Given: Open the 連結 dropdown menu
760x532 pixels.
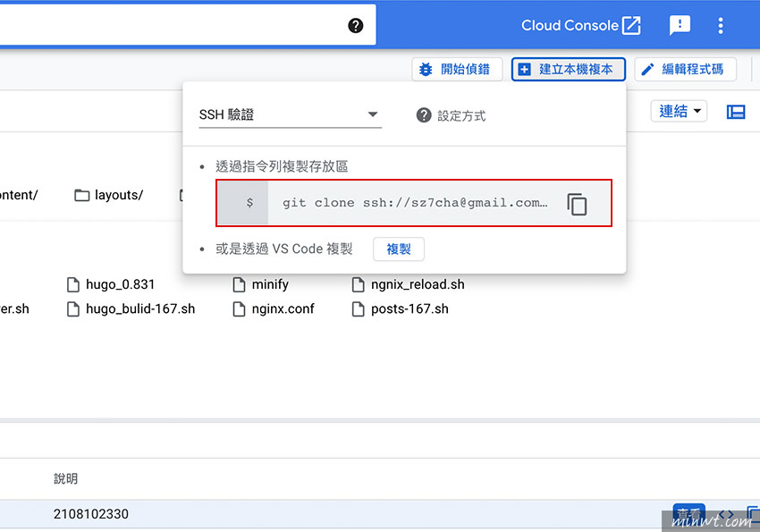Looking at the screenshot, I should (x=682, y=111).
